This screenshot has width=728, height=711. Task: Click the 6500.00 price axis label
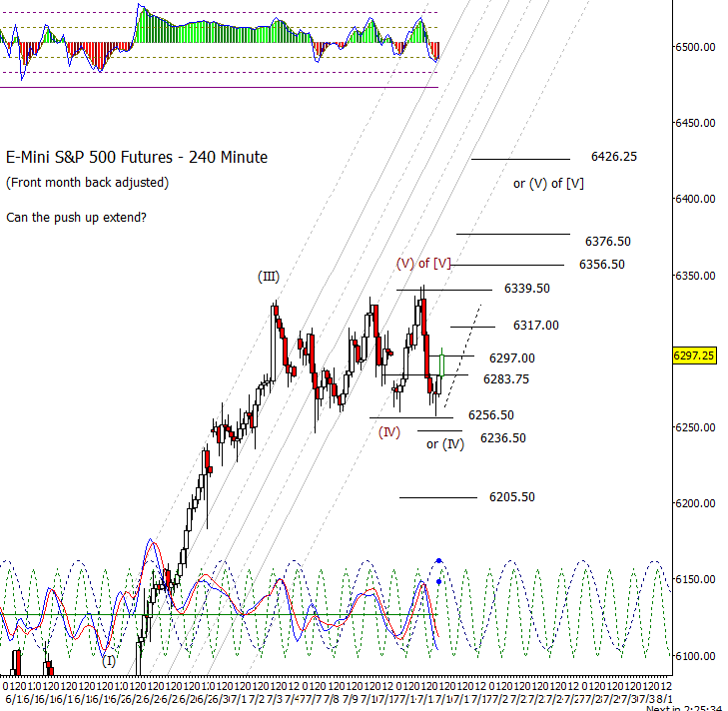[x=695, y=47]
